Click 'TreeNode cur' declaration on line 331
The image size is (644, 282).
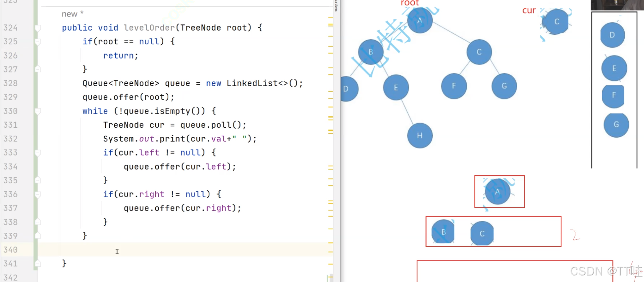tap(134, 125)
